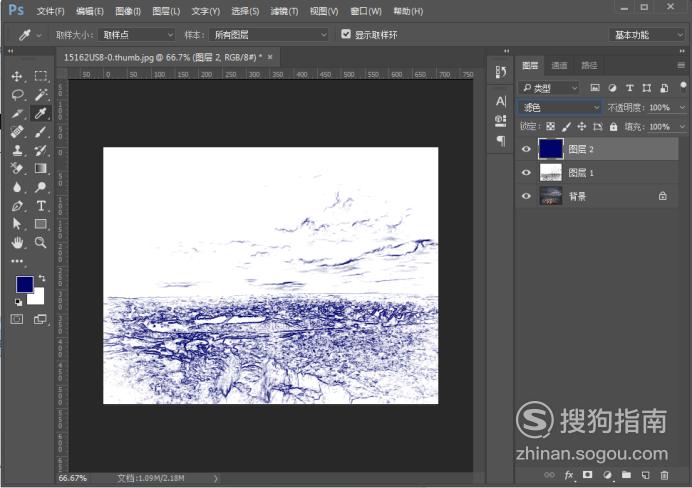Open the History panel icon
Screen dimensions: 692x488
point(500,72)
